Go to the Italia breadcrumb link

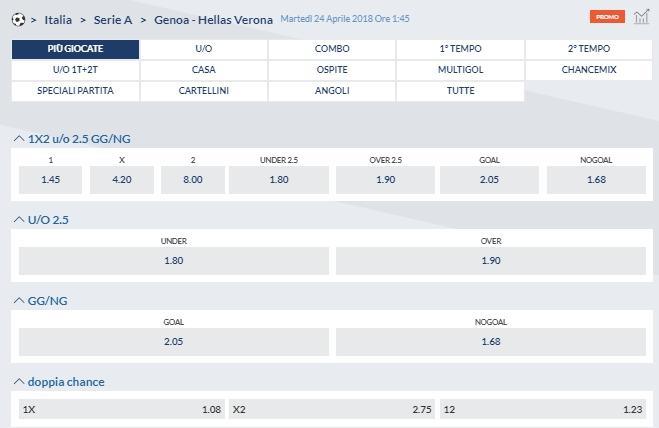pyautogui.click(x=58, y=19)
